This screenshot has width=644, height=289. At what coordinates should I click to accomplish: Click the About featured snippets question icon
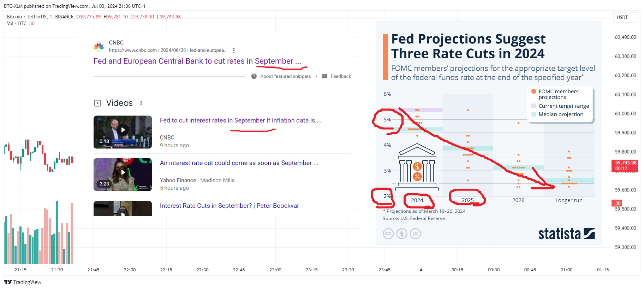[254, 76]
